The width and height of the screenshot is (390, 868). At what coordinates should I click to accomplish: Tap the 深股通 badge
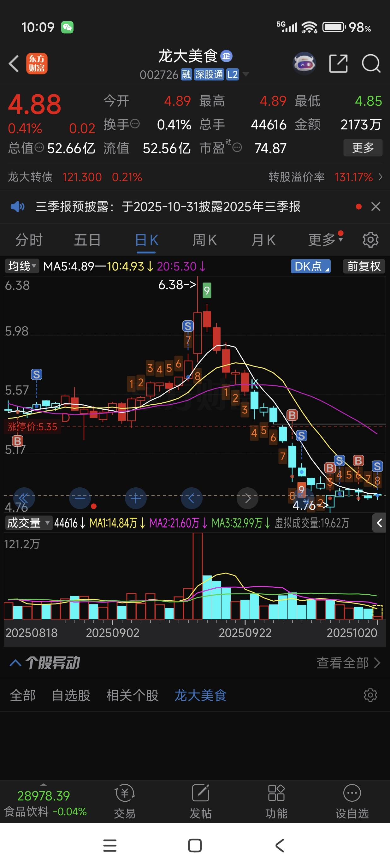tap(209, 74)
